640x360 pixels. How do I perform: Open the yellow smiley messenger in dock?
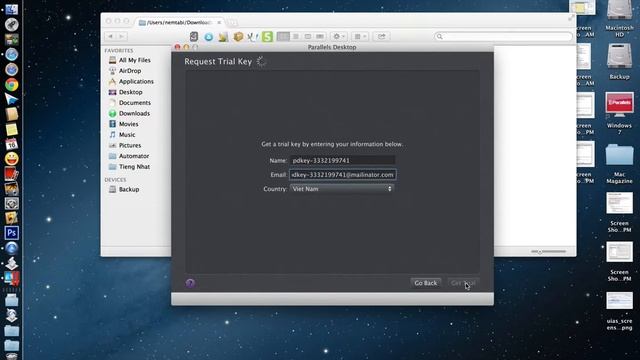point(11,158)
